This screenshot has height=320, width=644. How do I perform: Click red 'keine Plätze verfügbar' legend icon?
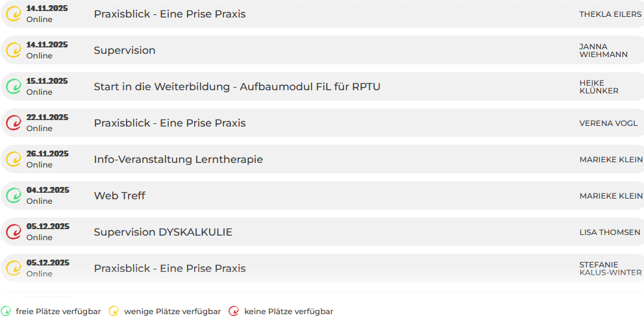(234, 312)
